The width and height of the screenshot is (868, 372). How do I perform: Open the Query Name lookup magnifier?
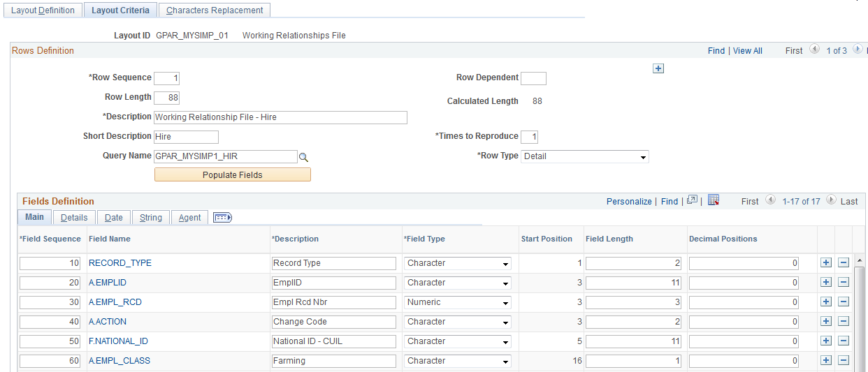coord(303,157)
